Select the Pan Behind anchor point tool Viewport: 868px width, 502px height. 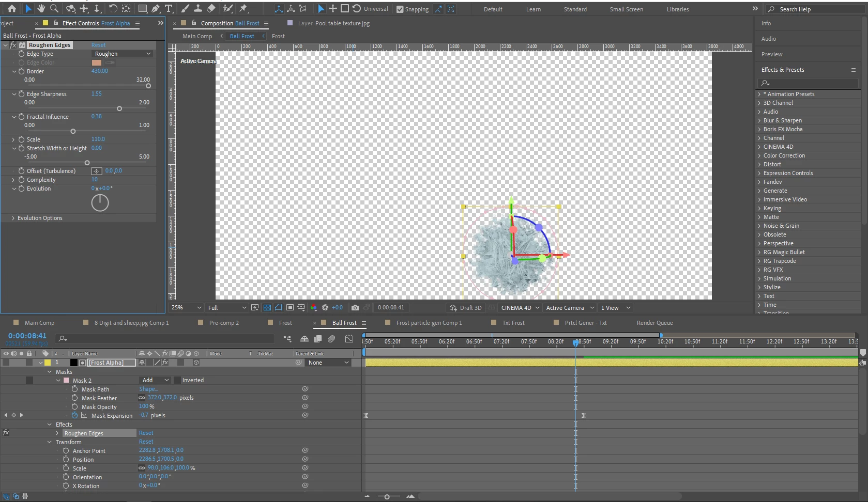pyautogui.click(x=126, y=8)
